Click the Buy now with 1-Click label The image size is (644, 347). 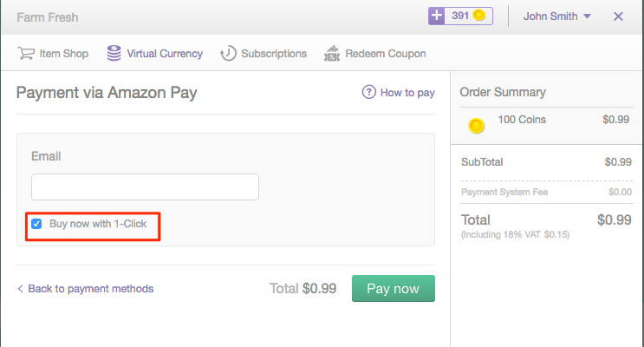tap(98, 224)
